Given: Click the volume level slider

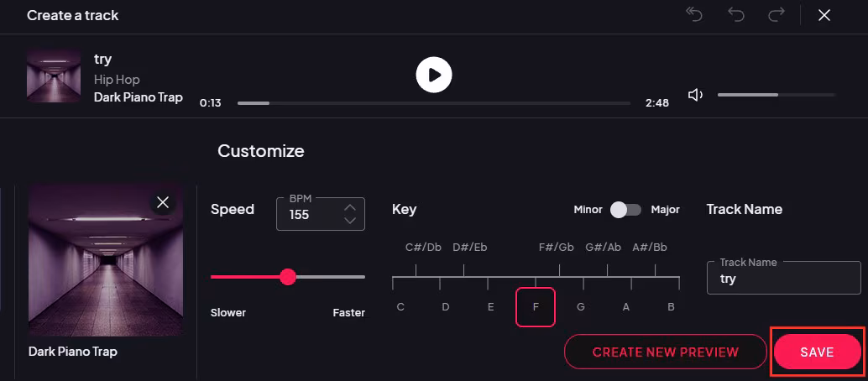Looking at the screenshot, I should click(x=776, y=95).
